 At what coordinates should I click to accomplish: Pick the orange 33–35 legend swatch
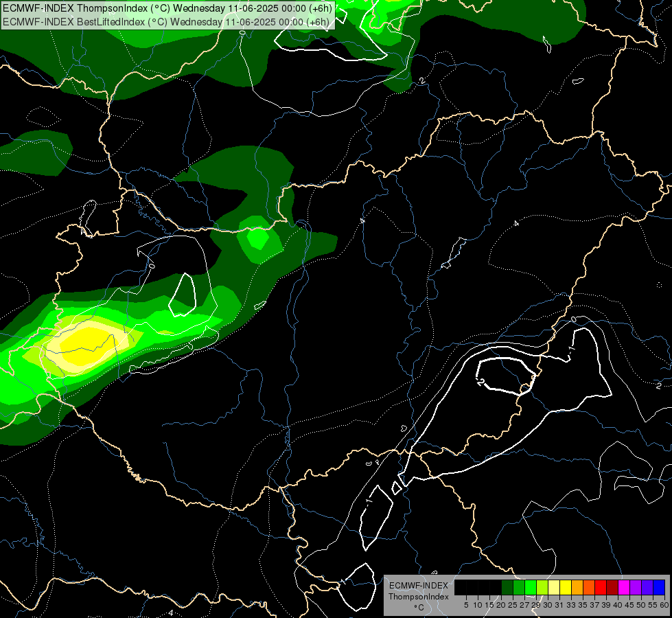pyautogui.click(x=577, y=587)
